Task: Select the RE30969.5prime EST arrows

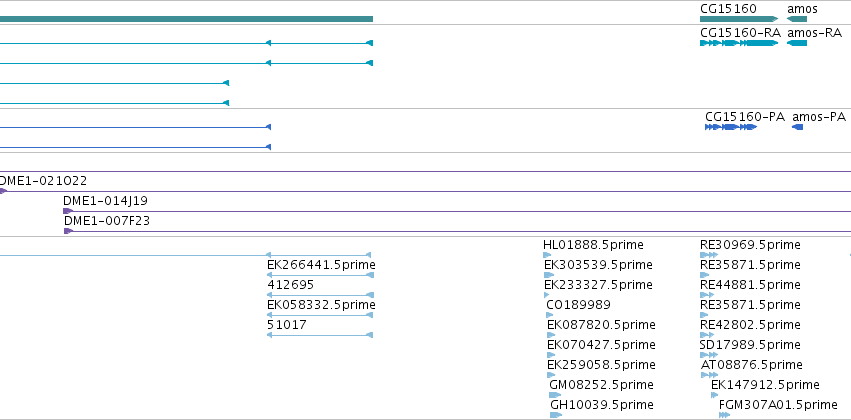Action: pyautogui.click(x=709, y=255)
